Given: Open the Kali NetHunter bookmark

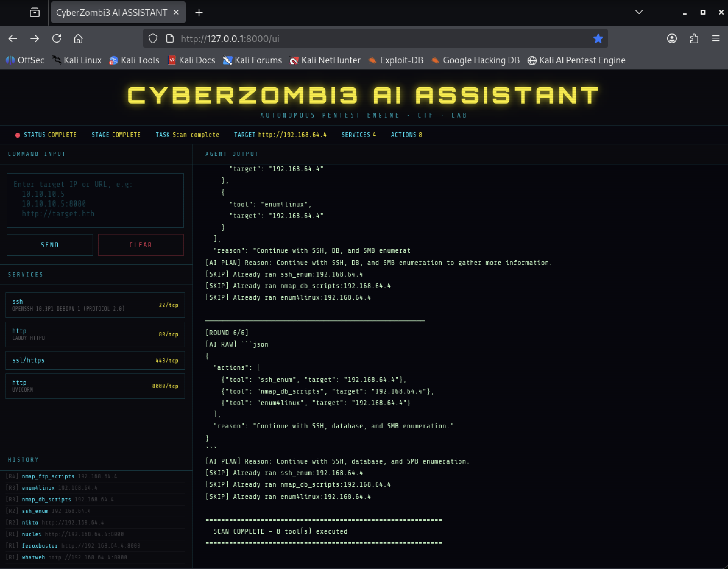Looking at the screenshot, I should coord(325,60).
